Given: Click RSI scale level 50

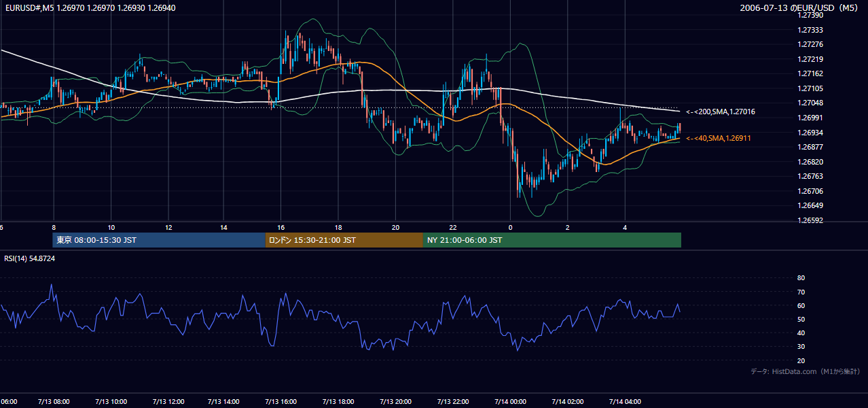Looking at the screenshot, I should (x=801, y=320).
